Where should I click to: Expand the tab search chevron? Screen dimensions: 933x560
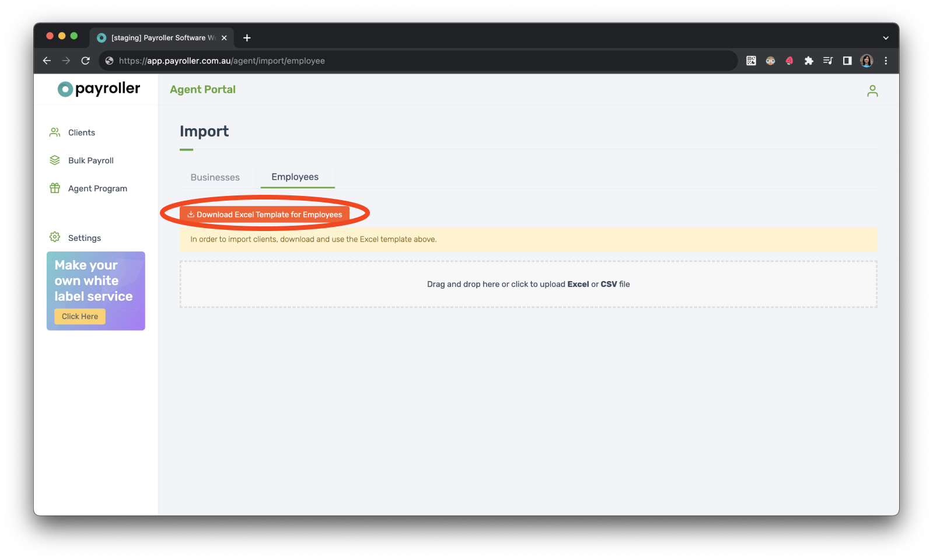885,38
